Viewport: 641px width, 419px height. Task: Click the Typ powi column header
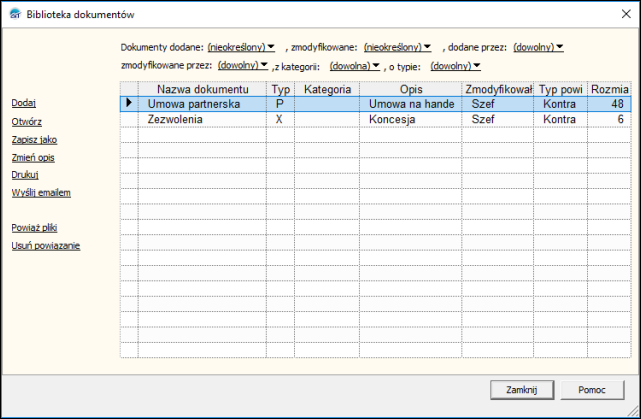(560, 89)
